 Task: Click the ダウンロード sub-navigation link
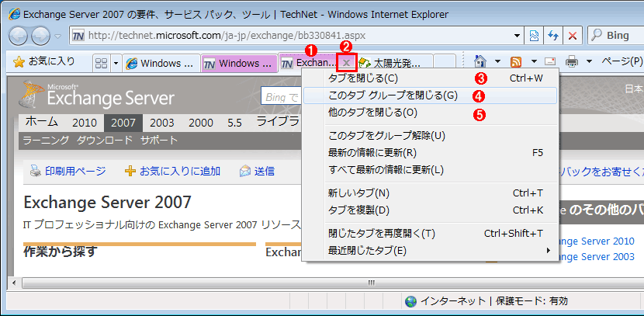(x=104, y=141)
